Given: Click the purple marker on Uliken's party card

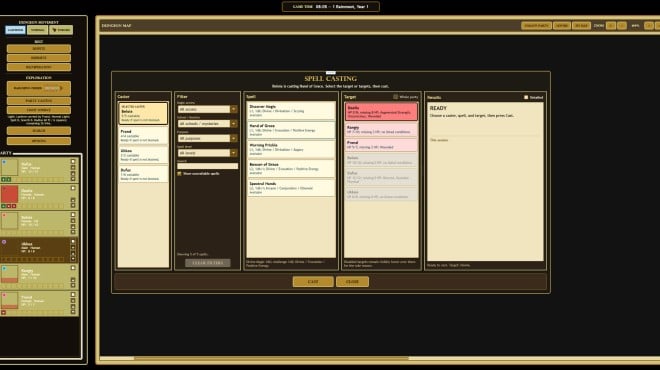Looking at the screenshot, I should point(4,242).
